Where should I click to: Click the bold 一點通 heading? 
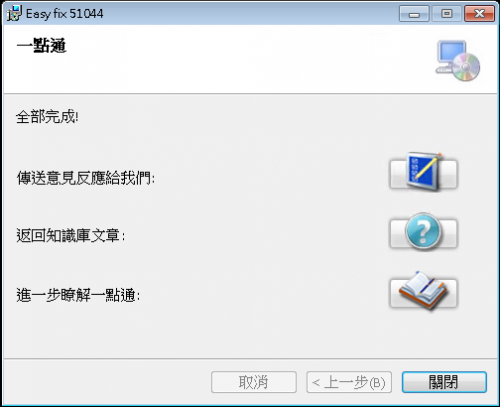(x=42, y=46)
